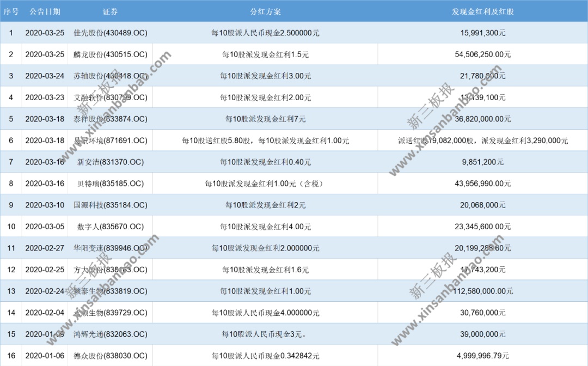Click date 2020-03-05
This screenshot has height=366, width=588.
click(x=45, y=227)
